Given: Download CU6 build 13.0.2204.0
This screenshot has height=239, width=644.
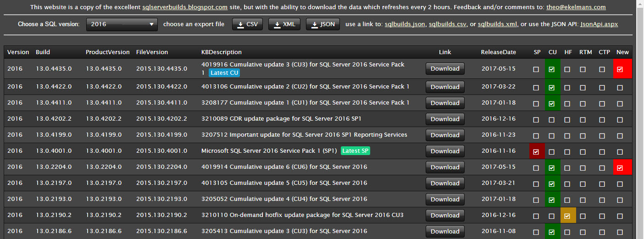Looking at the screenshot, I should [x=445, y=167].
